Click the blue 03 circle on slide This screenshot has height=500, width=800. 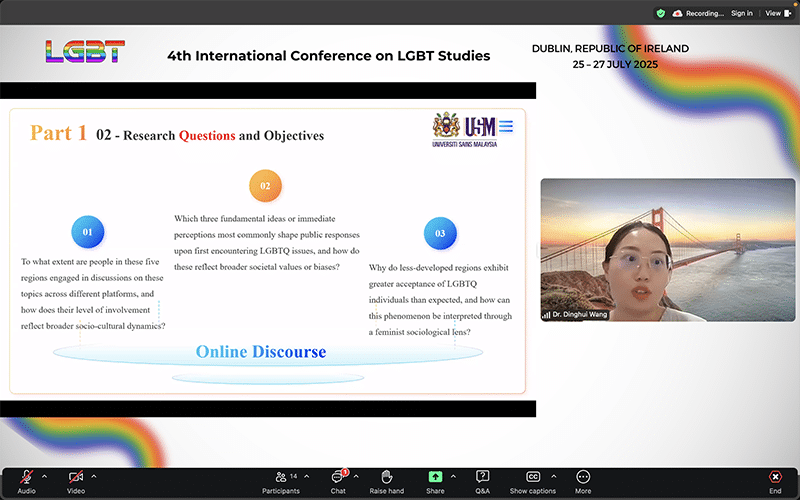click(x=440, y=234)
